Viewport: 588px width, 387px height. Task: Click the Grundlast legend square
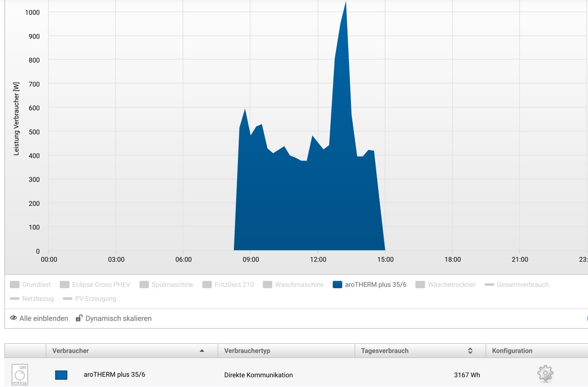click(15, 285)
